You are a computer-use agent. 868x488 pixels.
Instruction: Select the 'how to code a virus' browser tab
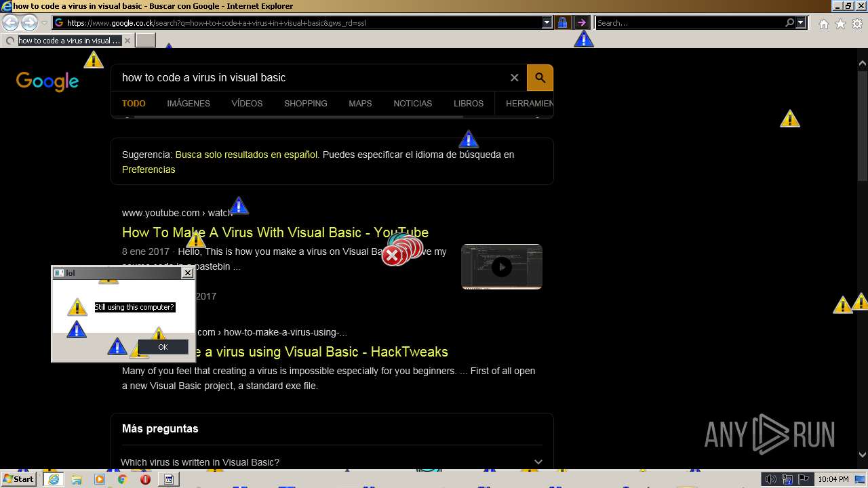pos(68,41)
